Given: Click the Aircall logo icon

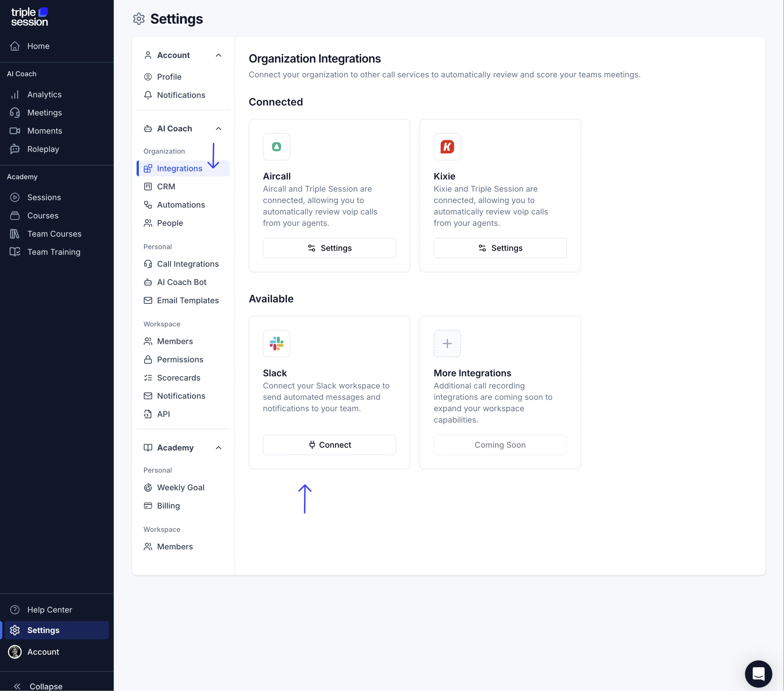Looking at the screenshot, I should pos(277,147).
